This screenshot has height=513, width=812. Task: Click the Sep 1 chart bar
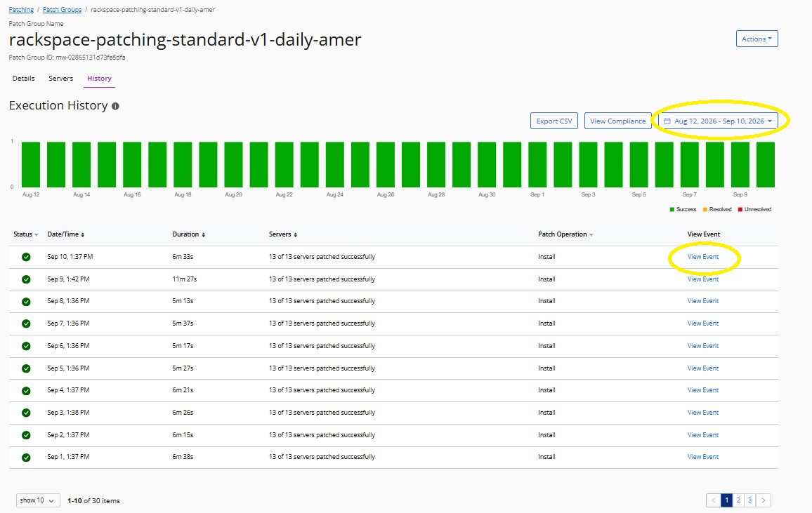537,164
